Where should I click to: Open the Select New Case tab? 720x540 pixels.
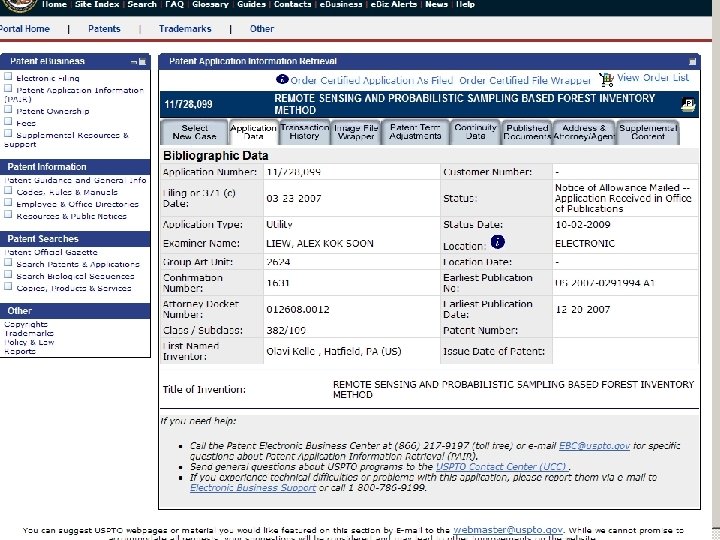tap(194, 132)
